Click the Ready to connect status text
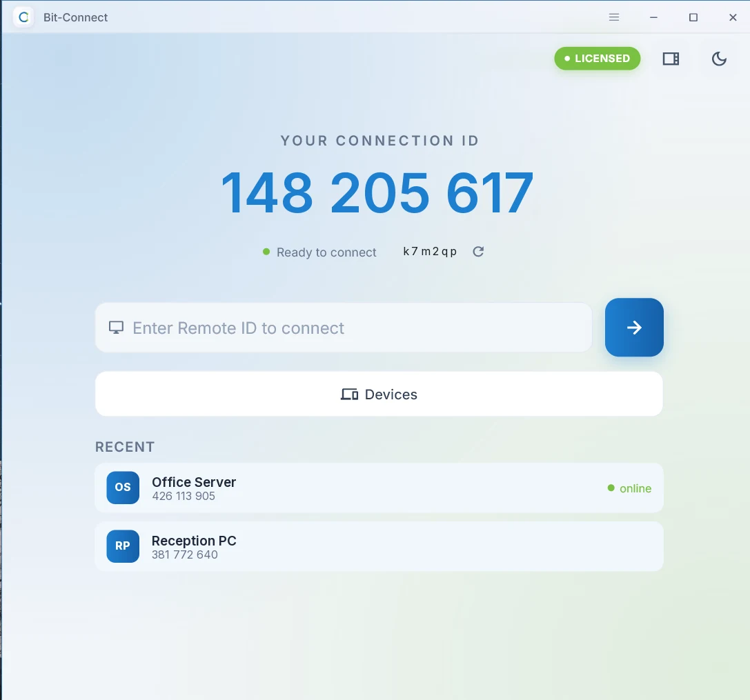 (326, 252)
